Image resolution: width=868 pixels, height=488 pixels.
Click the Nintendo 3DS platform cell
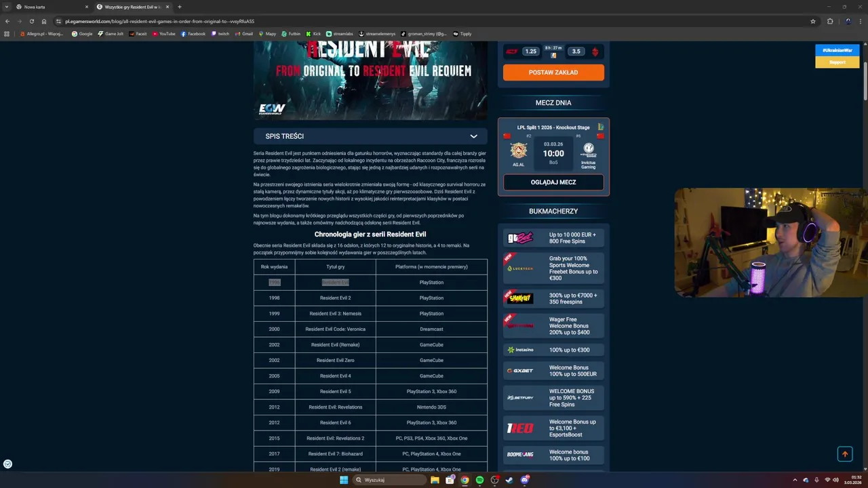pyautogui.click(x=431, y=407)
